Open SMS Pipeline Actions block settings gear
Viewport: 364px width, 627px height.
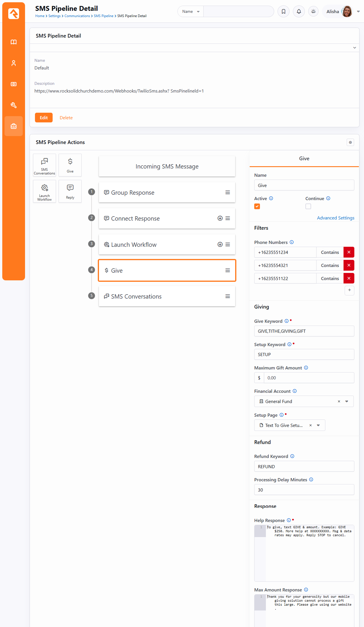click(350, 142)
